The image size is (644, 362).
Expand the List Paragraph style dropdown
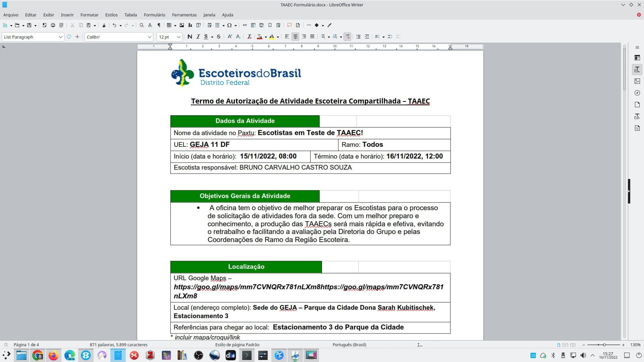tap(60, 37)
